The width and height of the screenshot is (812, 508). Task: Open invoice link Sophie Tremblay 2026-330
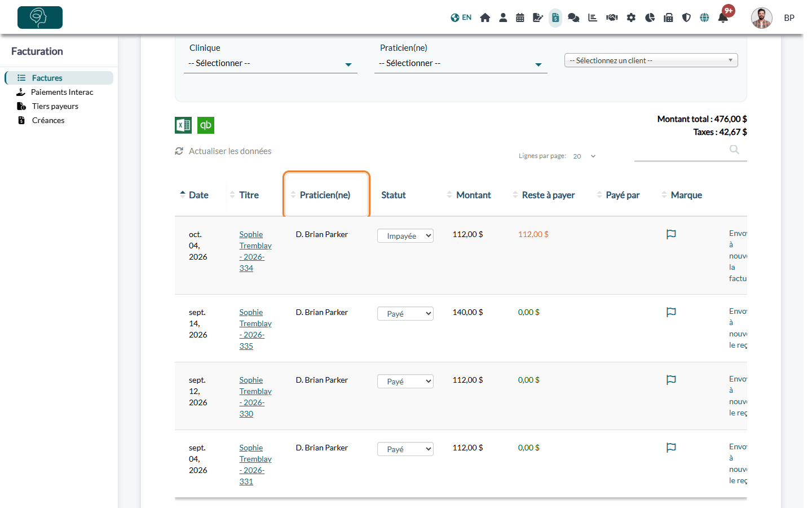click(x=255, y=397)
